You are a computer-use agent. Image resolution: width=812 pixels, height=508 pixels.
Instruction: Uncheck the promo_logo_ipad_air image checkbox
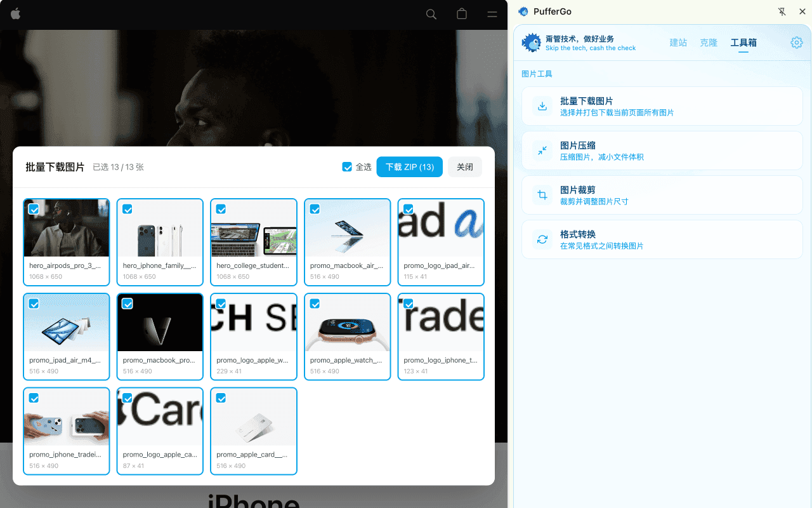click(x=409, y=209)
